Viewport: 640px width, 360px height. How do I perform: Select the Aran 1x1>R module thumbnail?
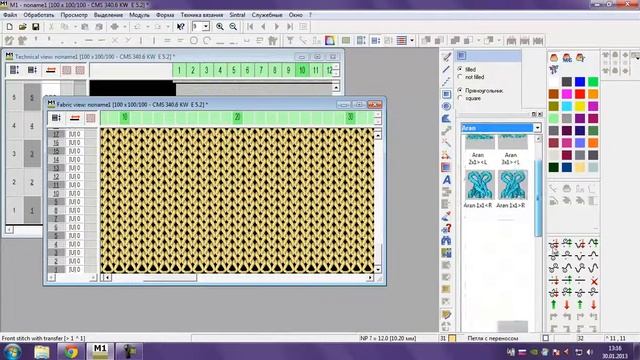click(513, 185)
